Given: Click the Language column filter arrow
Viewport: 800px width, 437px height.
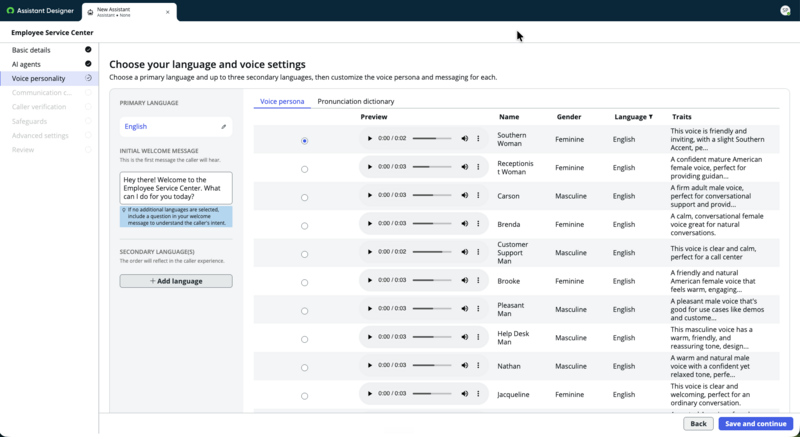Looking at the screenshot, I should tap(651, 117).
